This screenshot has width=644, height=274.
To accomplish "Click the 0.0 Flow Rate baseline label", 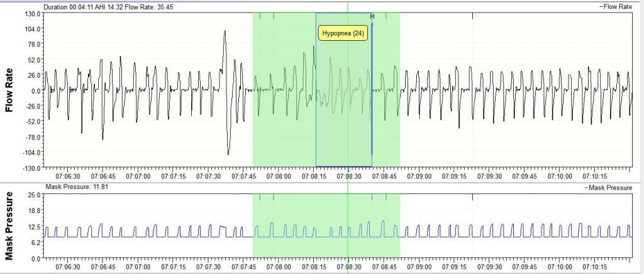I will (36, 90).
